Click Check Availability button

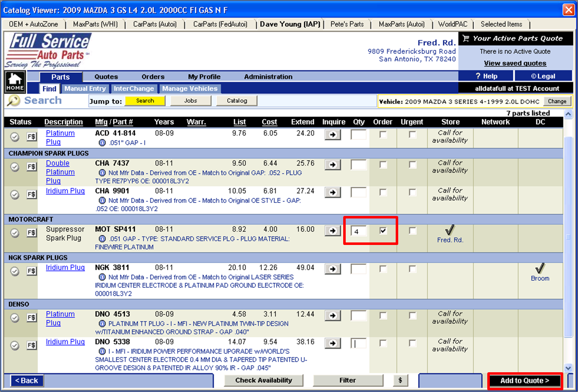(x=263, y=380)
